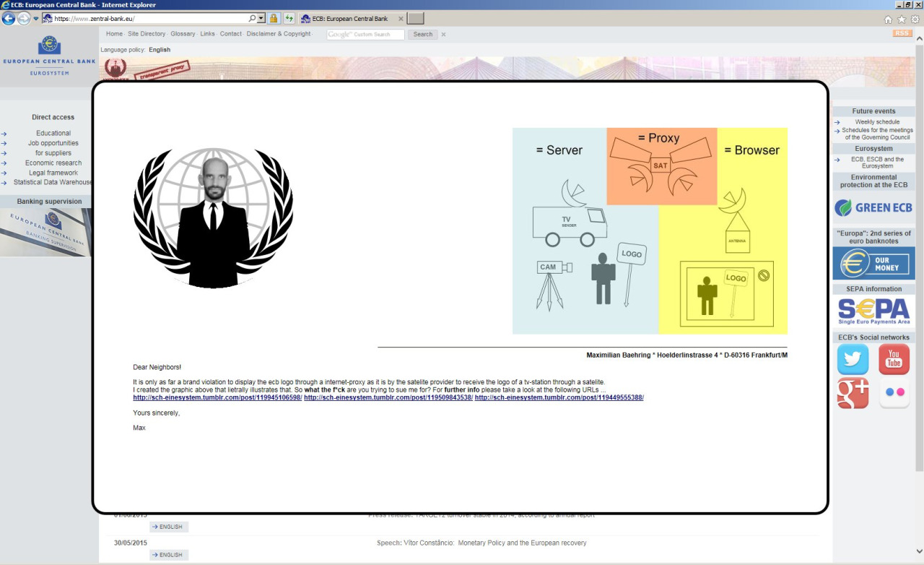Open the ECB Flickr icon
Screen dimensions: 924x565
894,393
